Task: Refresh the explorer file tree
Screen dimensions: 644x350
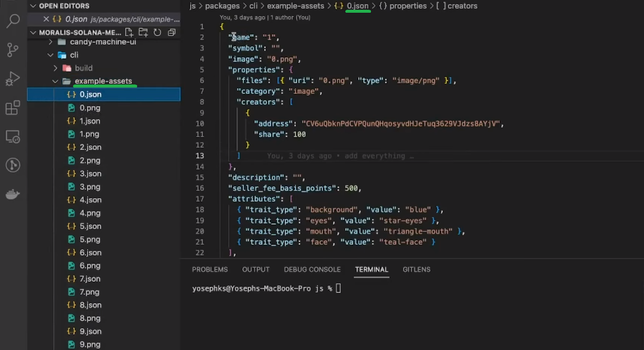Action: pyautogui.click(x=157, y=32)
